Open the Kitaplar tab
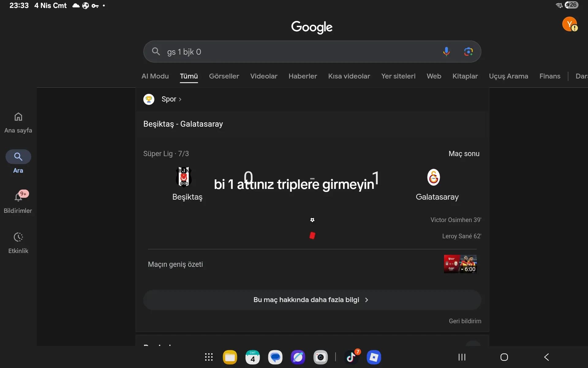 tap(465, 76)
